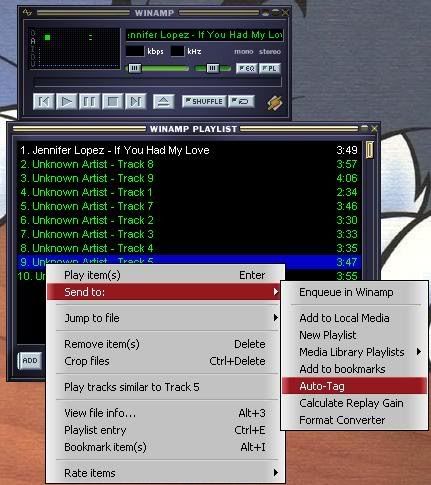Toggle the EQ equalizer window button

coord(246,68)
